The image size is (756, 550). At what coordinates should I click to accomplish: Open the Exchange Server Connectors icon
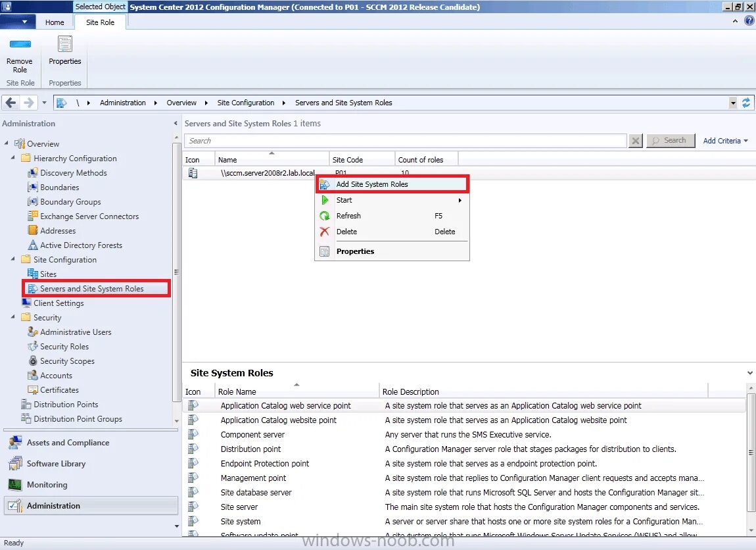(32, 216)
